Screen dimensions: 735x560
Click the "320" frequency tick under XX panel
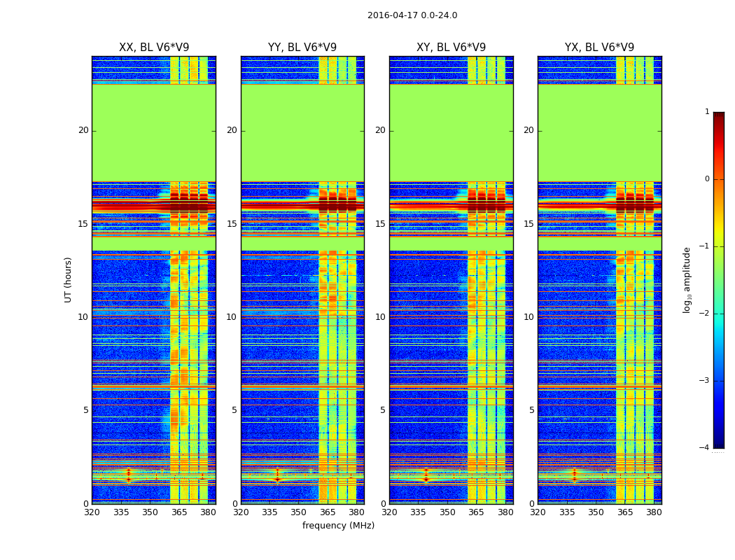(92, 512)
